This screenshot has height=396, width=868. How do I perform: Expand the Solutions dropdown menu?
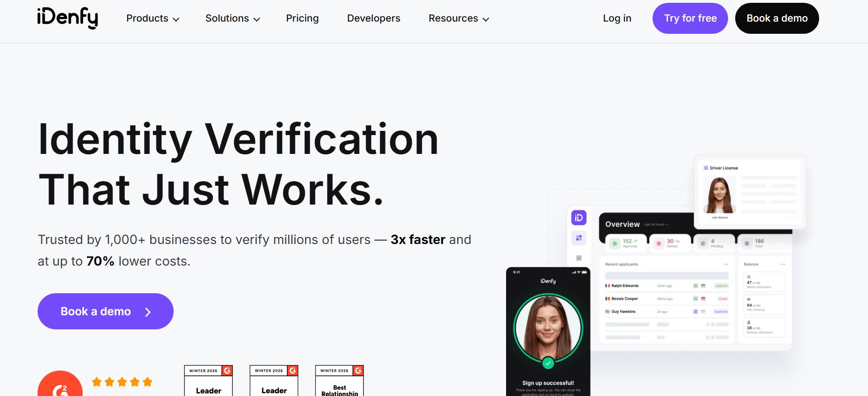click(x=232, y=18)
